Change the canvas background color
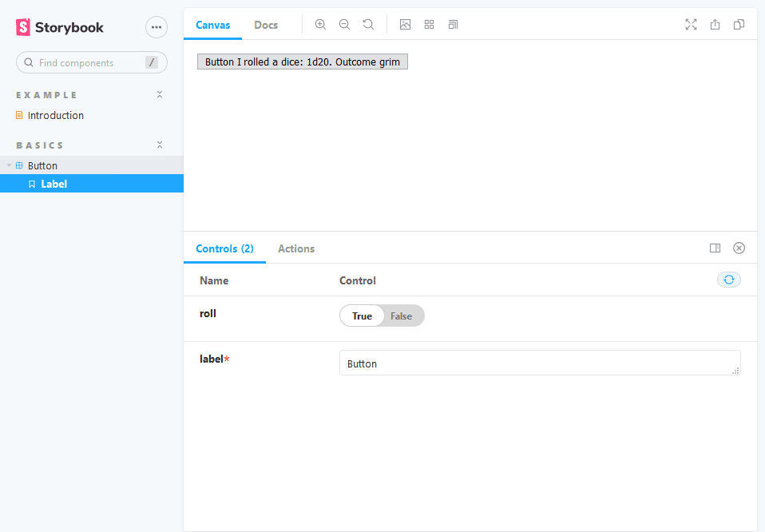The image size is (765, 532). click(405, 25)
